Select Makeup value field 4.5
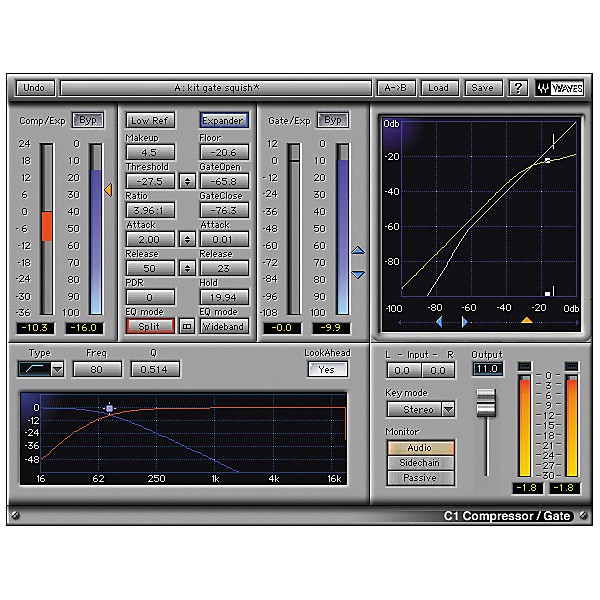Viewport: 600px width, 600px height. (150, 152)
